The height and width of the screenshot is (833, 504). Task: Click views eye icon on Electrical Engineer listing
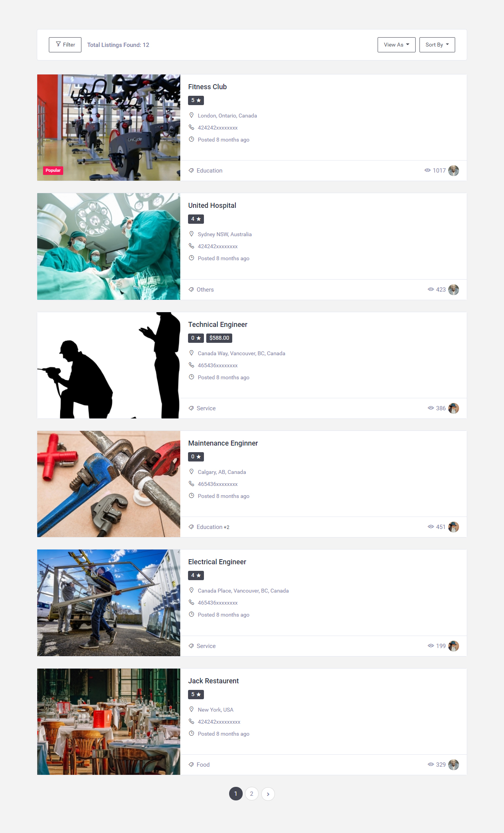[x=431, y=646]
